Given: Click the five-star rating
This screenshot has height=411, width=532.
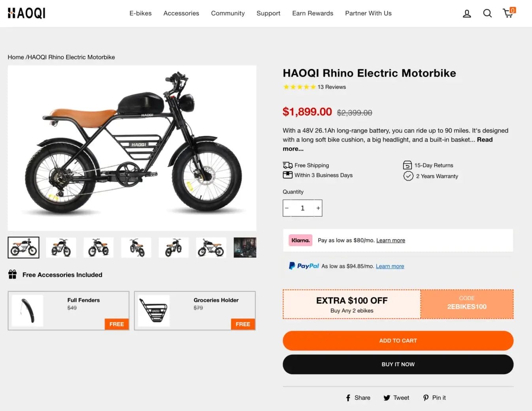Looking at the screenshot, I should [299, 87].
